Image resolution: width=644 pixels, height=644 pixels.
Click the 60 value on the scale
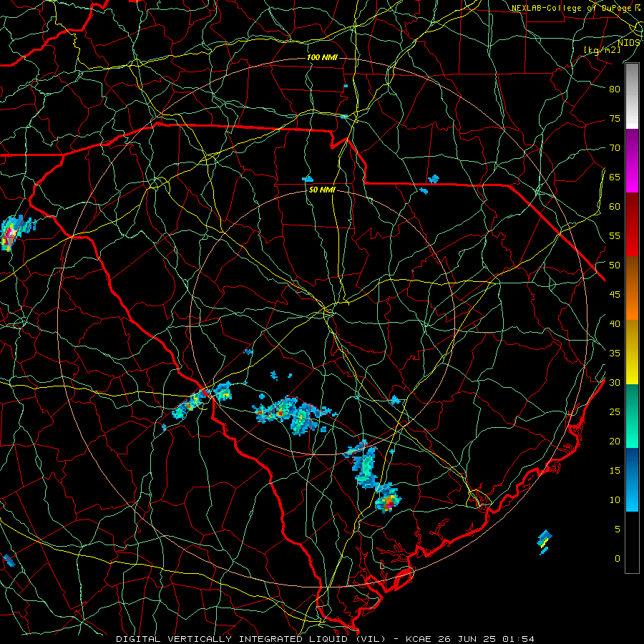coord(615,207)
